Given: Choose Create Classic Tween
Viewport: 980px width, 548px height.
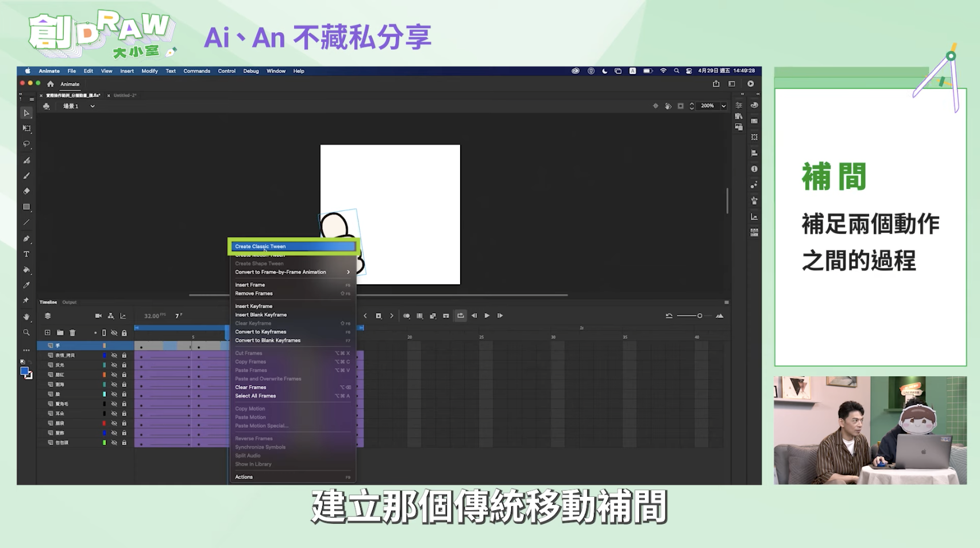Looking at the screenshot, I should point(292,246).
